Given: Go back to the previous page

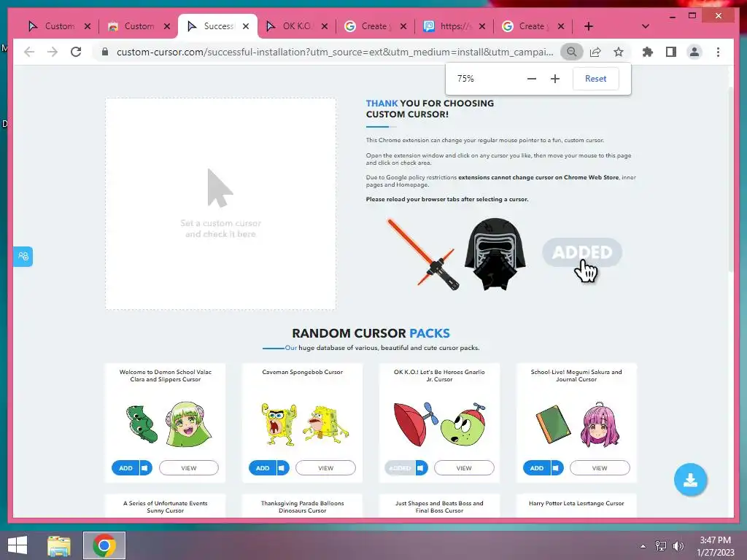Looking at the screenshot, I should (29, 52).
